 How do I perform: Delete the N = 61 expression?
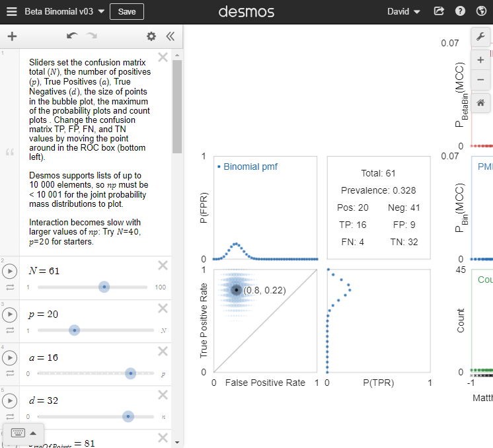[163, 266]
